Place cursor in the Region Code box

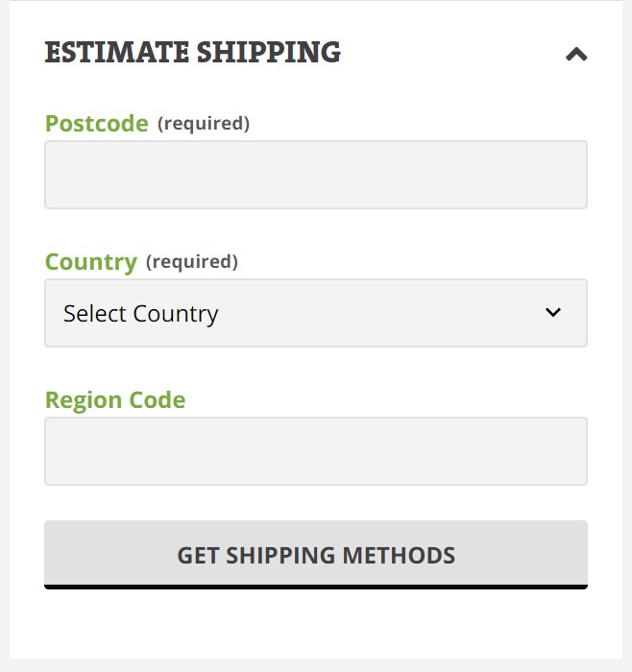click(315, 451)
